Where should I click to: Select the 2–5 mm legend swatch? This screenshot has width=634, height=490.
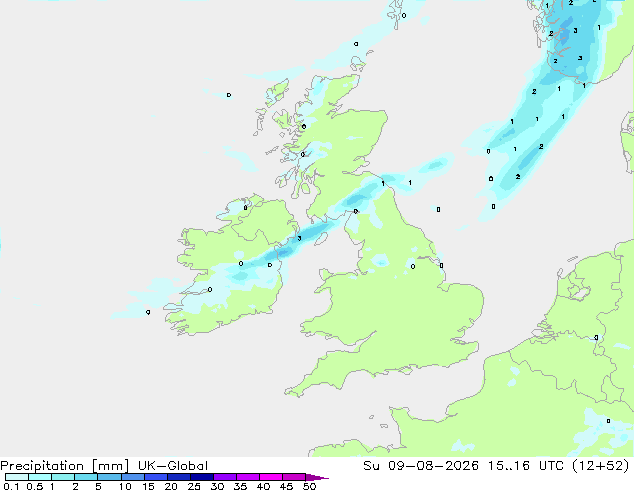[x=86, y=477]
